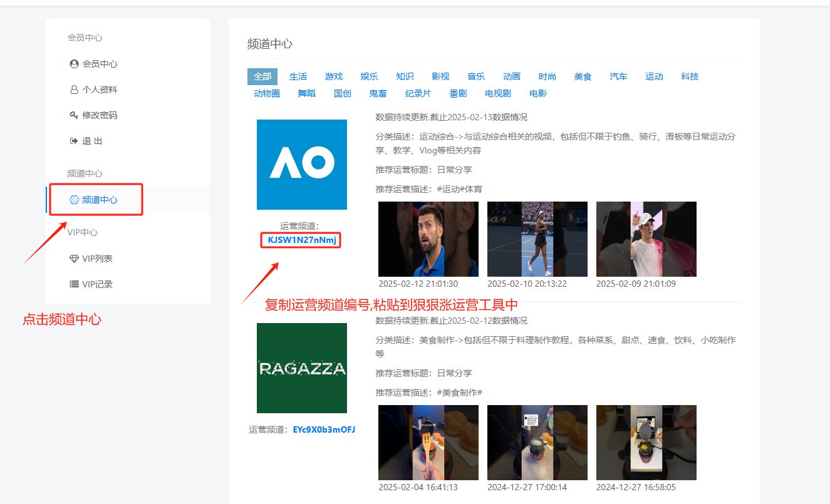Click the 退出 logout icon
This screenshot has height=504, width=830.
pyautogui.click(x=74, y=141)
